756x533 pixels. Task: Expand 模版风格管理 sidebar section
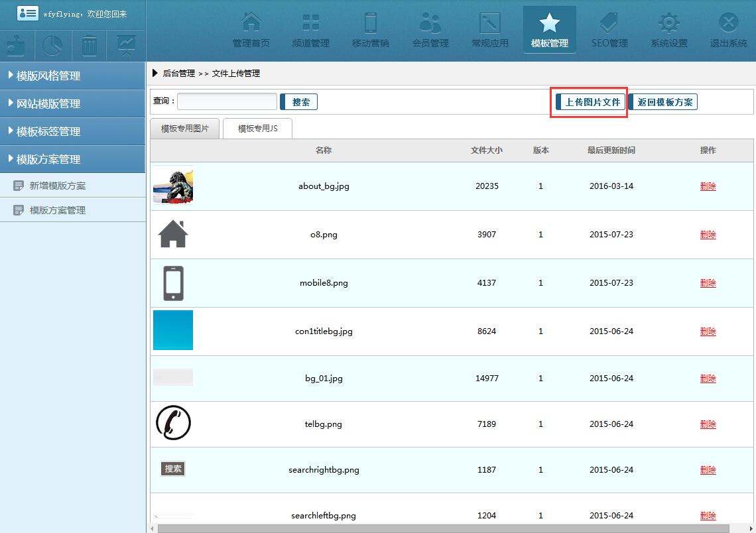pyautogui.click(x=72, y=76)
